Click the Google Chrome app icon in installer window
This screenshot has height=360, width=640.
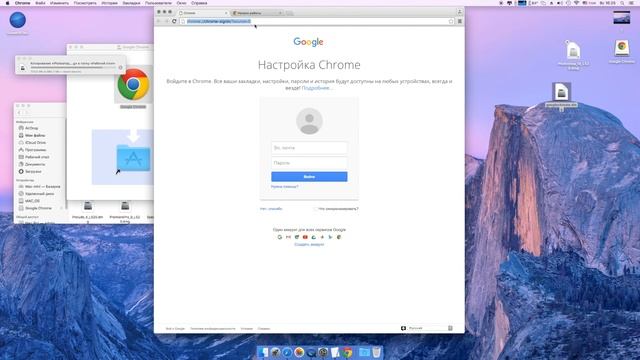tap(133, 84)
